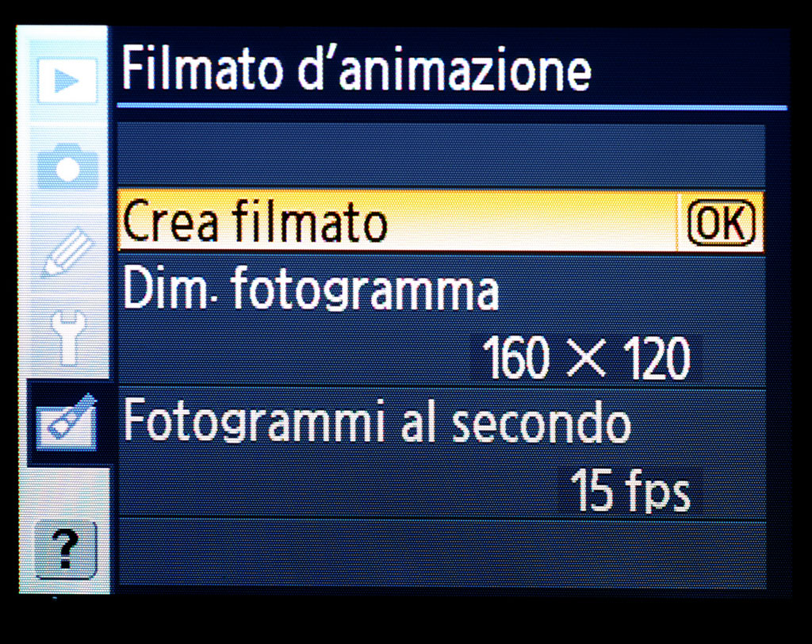Select the Crea filmato menu entry

441,221
